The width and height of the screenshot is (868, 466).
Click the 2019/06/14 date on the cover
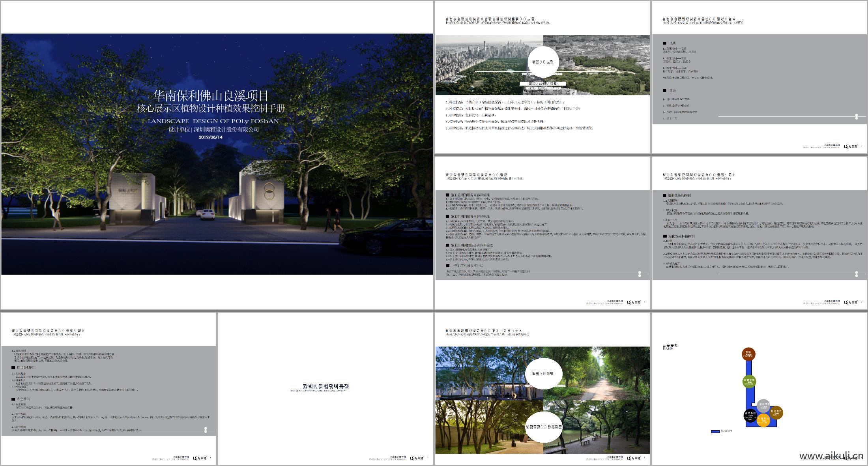[x=211, y=137]
